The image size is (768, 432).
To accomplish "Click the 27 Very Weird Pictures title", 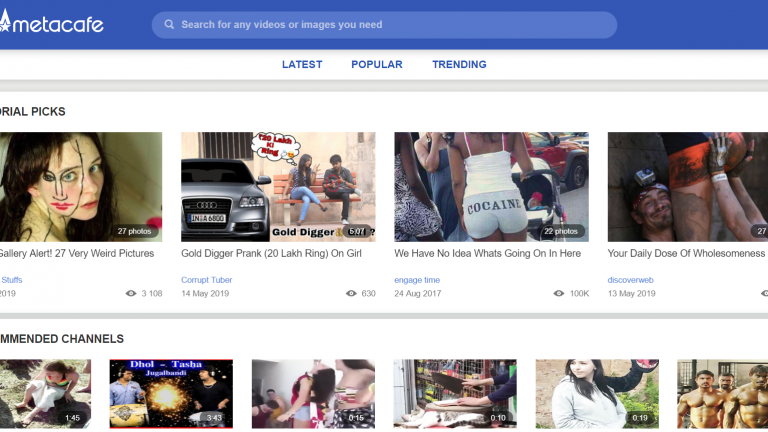I will coord(76,254).
